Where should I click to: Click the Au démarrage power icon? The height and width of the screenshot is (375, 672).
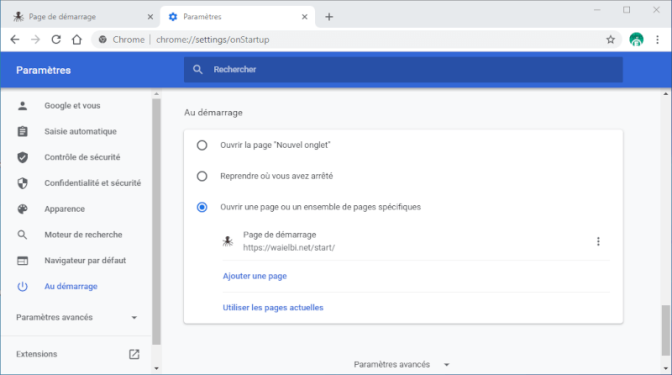click(x=22, y=286)
